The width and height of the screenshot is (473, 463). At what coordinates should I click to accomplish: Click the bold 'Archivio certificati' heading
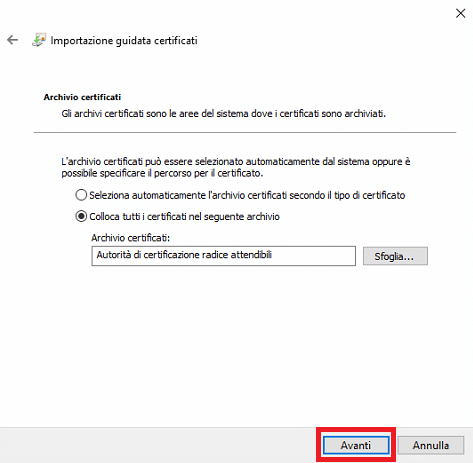pyautogui.click(x=82, y=97)
